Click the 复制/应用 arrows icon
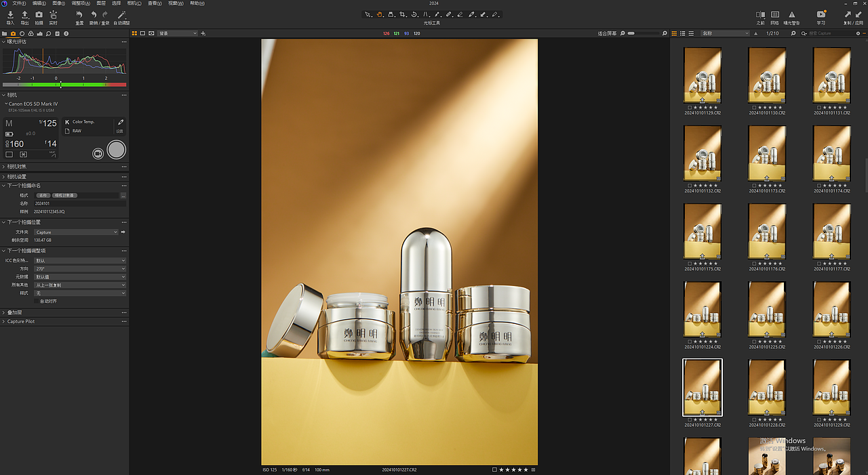The image size is (868, 475). [x=853, y=14]
